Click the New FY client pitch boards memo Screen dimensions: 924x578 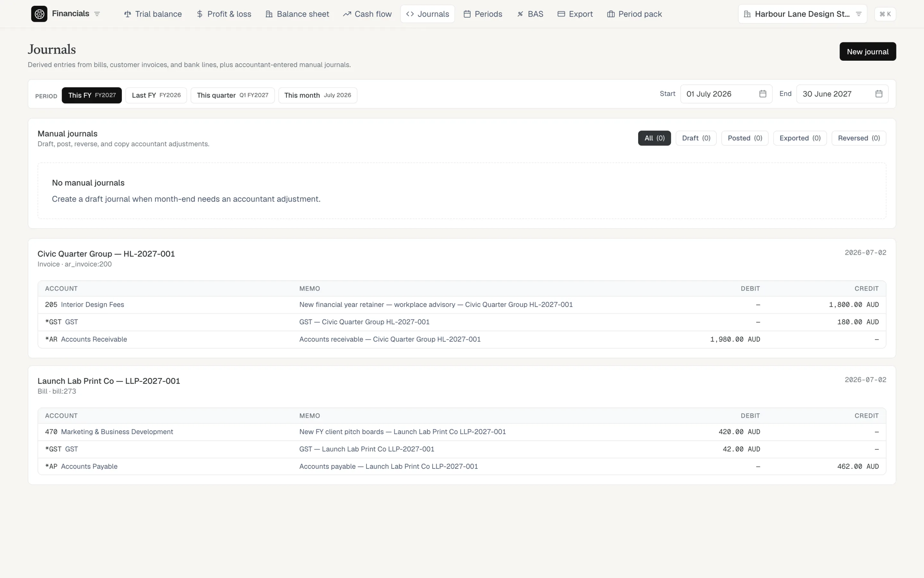[402, 432]
